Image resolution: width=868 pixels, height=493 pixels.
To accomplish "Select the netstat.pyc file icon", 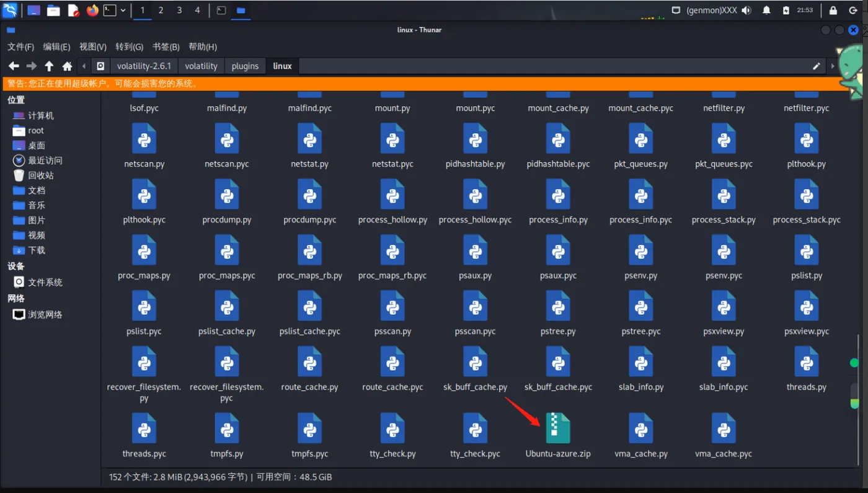I will click(392, 138).
